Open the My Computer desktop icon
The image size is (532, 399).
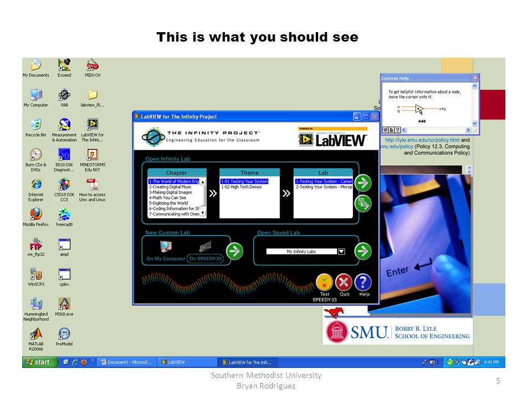point(35,98)
